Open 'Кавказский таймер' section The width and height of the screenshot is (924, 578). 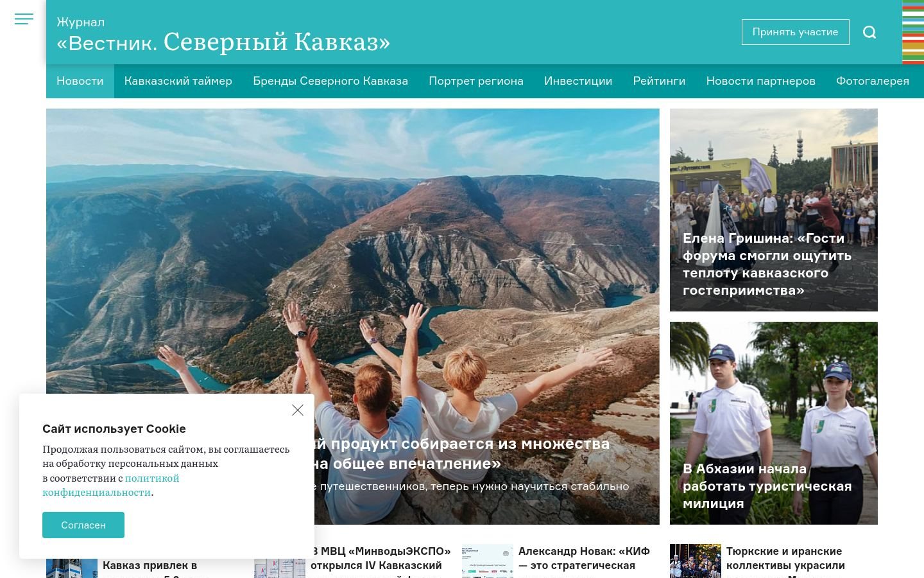point(178,81)
